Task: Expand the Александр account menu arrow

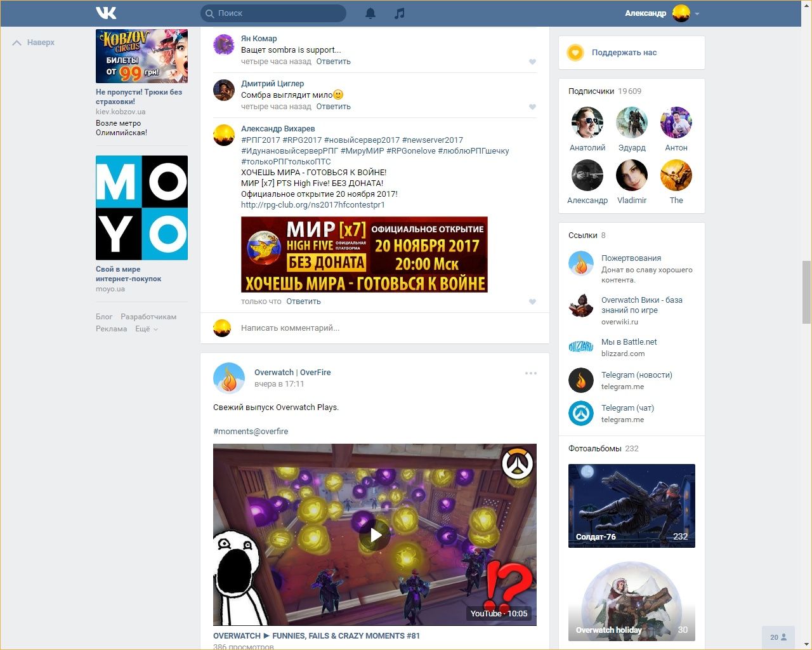Action: click(697, 13)
